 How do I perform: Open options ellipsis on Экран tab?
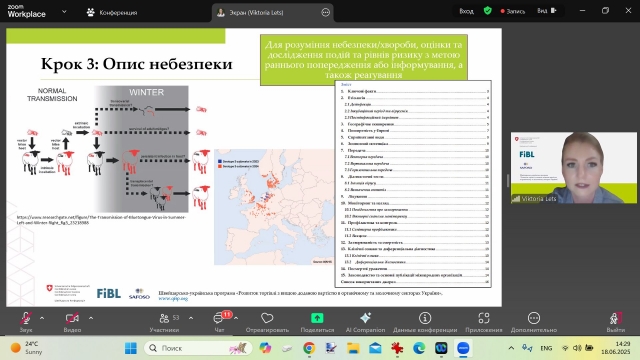[x=325, y=13]
